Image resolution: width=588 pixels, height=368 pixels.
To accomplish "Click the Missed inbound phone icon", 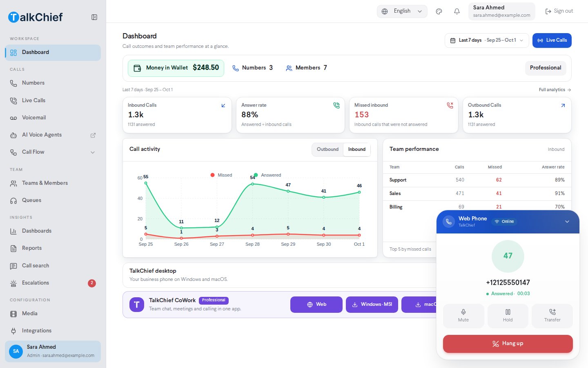I will click(450, 105).
